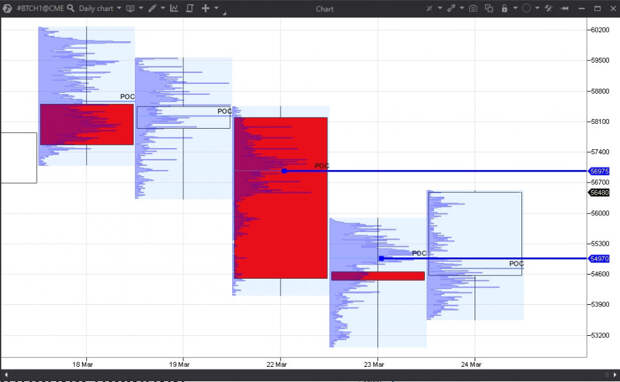Expand the drawing tool options arrow
The width and height of the screenshot is (620, 382).
(x=163, y=8)
